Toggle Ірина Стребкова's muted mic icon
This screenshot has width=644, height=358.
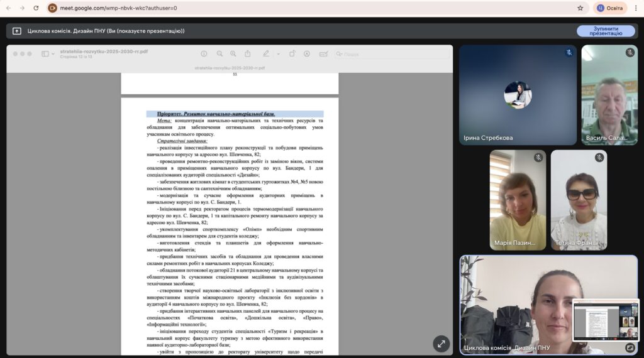pos(569,53)
